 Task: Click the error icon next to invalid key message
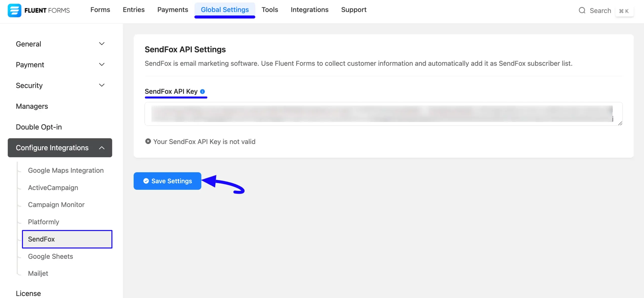148,141
